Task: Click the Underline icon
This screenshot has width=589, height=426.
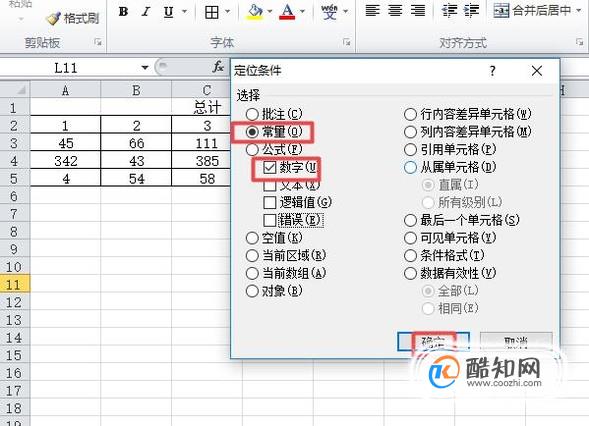Action: [169, 12]
